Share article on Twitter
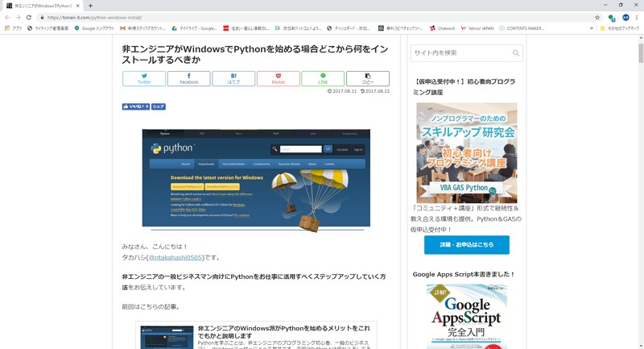The image size is (644, 349). 144,78
